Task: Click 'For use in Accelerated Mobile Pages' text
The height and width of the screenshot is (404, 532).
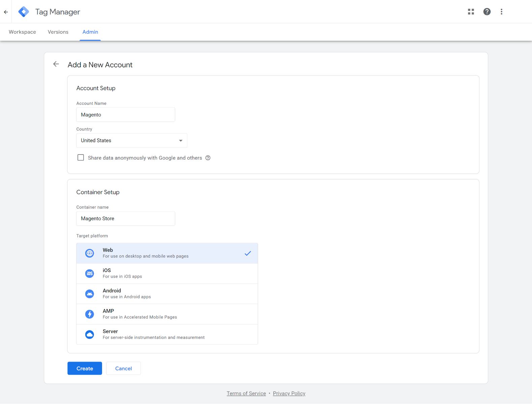Action: point(140,317)
